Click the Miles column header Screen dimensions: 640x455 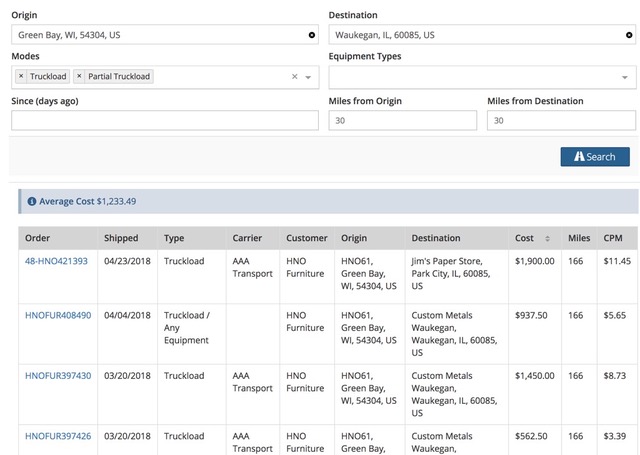pos(579,238)
